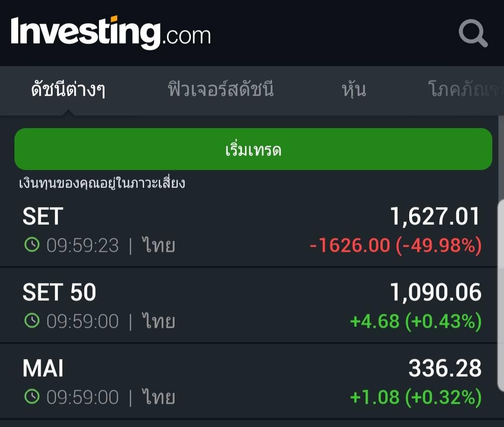Click SET 50 change +4.68 (+0.43%)
The height and width of the screenshot is (427, 504).
tap(416, 321)
